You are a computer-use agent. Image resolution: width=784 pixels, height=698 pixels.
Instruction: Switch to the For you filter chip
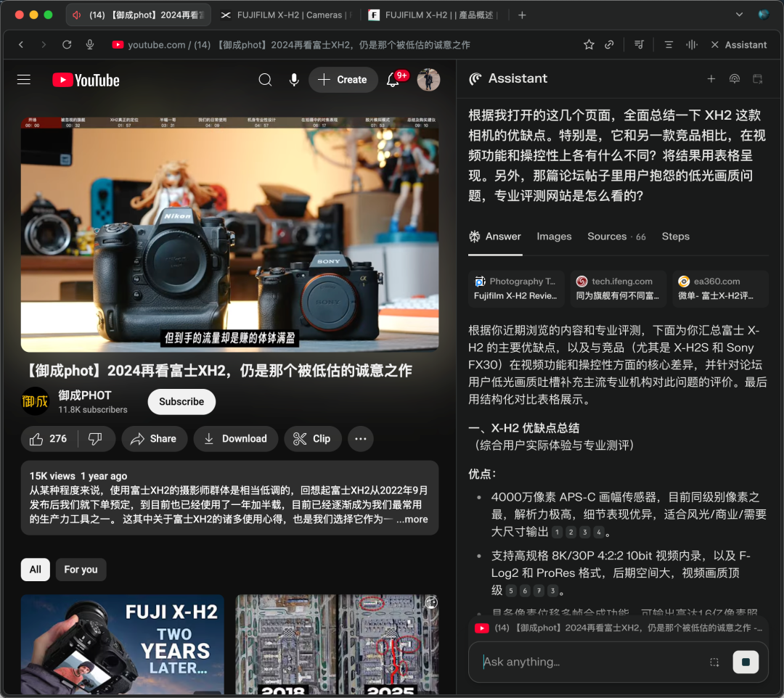[x=81, y=570]
